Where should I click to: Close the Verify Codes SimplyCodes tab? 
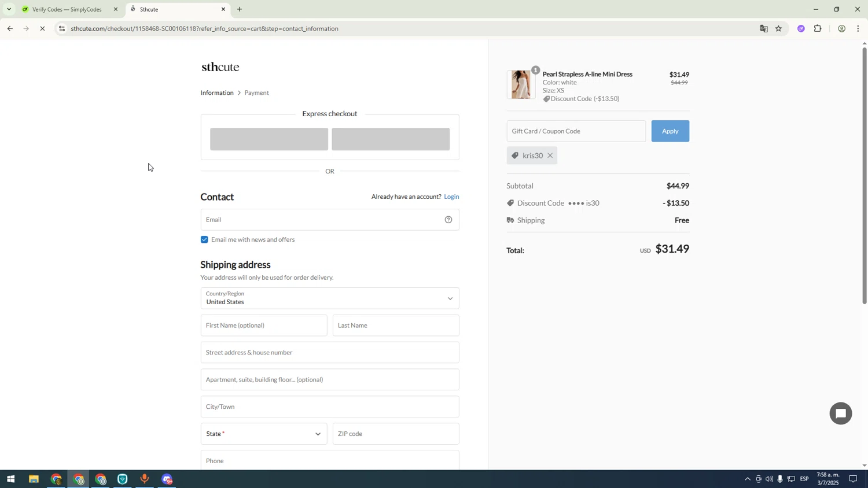pyautogui.click(x=115, y=9)
